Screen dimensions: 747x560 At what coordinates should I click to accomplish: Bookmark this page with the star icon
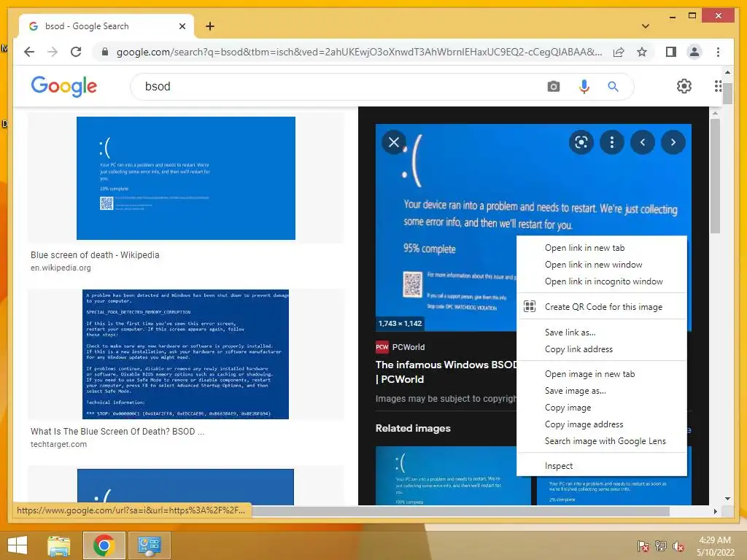coord(642,52)
